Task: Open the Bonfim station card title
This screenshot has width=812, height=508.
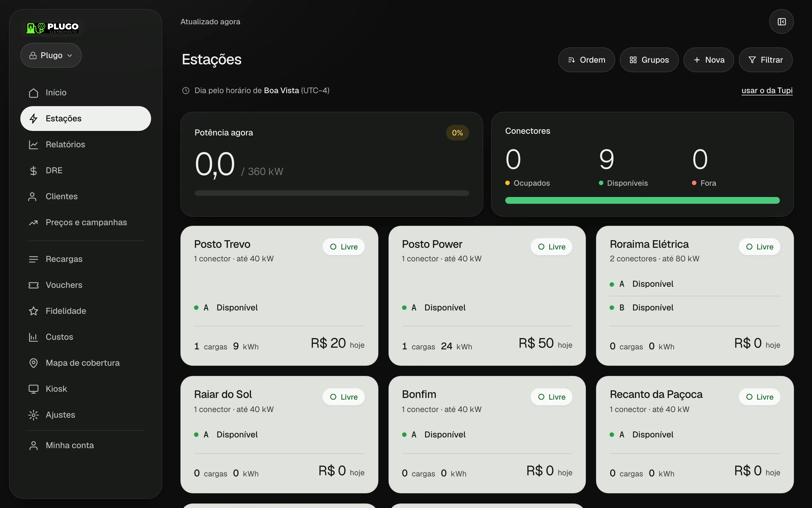Action: point(419,395)
